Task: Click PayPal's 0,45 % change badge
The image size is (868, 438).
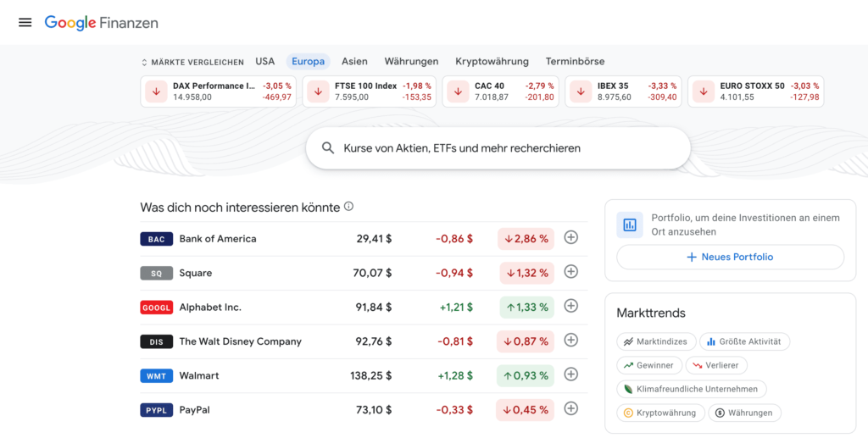Action: [525, 410]
